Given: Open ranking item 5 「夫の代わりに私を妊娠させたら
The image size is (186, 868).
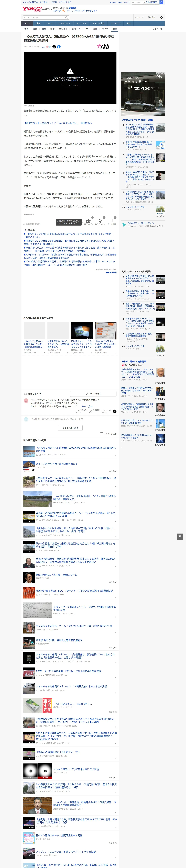Looking at the screenshot, I should point(140,195).
